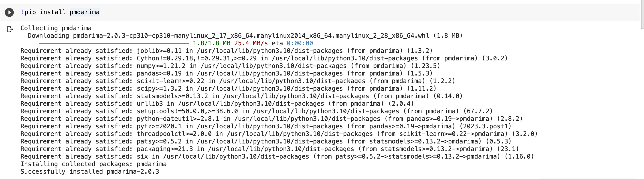Click the notebook's vertical scrollbar
Viewport: 644px width, 179px height.
click(x=642, y=15)
